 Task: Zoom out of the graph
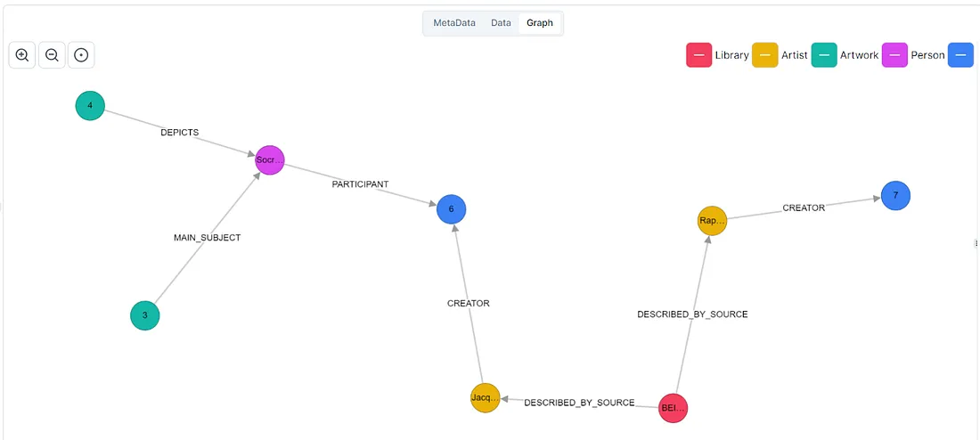pyautogui.click(x=52, y=55)
